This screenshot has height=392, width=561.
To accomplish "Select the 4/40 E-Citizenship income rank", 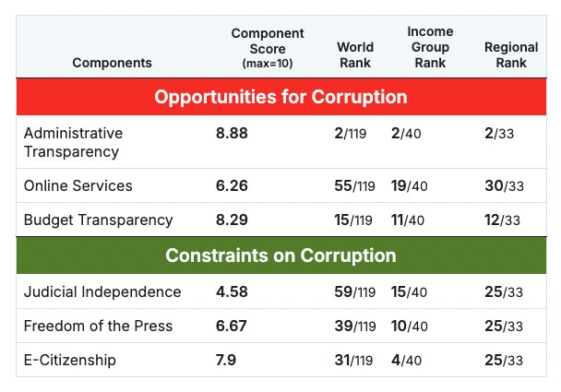I will 405,361.
